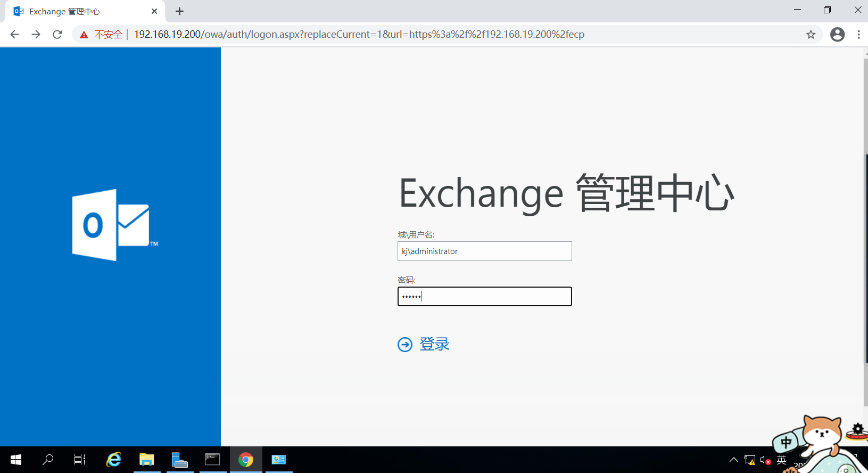The width and height of the screenshot is (868, 473).
Task: Reload the page with refresh icon
Action: pyautogui.click(x=57, y=35)
